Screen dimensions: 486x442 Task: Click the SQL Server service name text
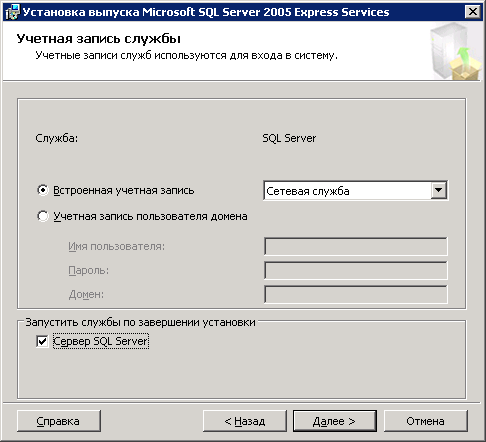[x=289, y=138]
